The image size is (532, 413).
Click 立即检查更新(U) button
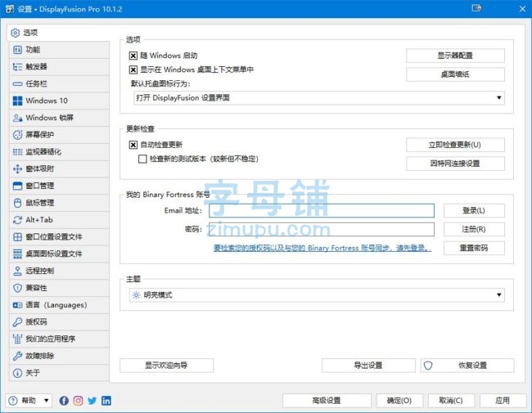455,145
